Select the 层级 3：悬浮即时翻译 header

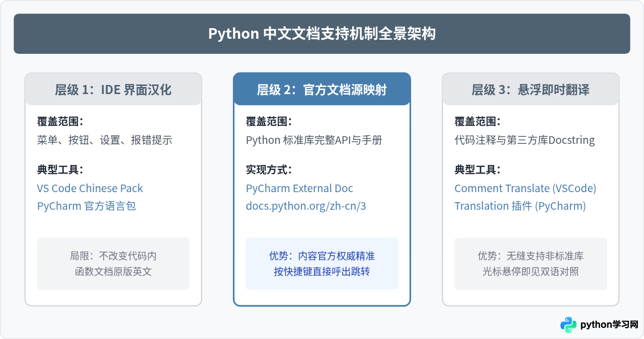(531, 90)
